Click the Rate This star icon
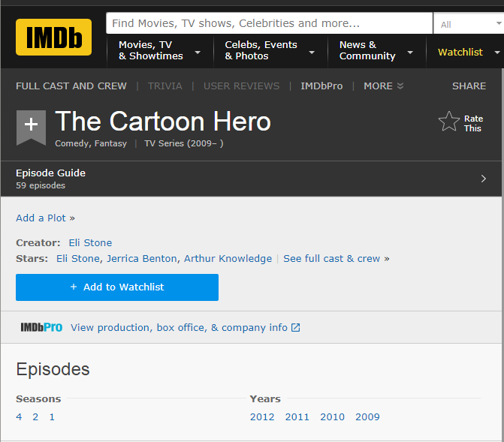 449,122
